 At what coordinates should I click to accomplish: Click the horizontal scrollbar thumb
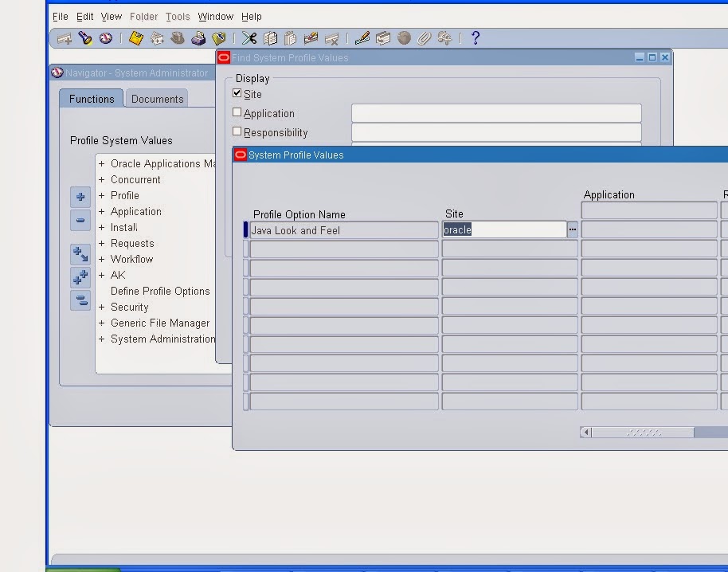643,433
